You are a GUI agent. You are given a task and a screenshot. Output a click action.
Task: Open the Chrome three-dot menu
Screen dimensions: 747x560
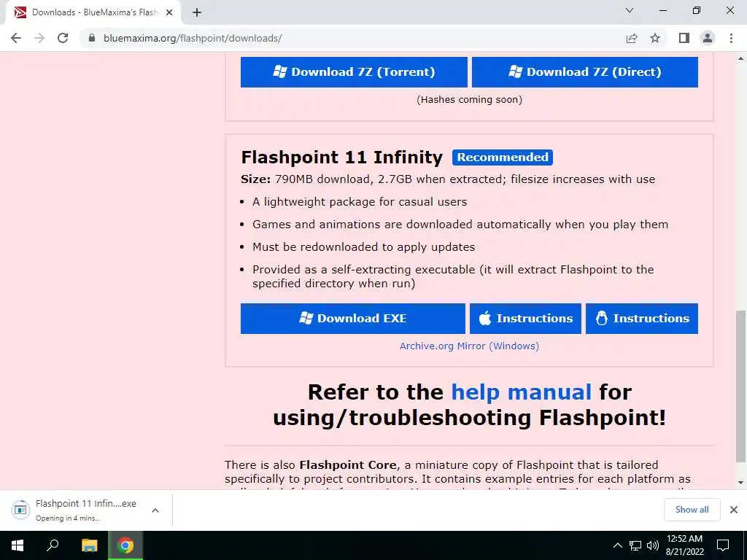(731, 38)
